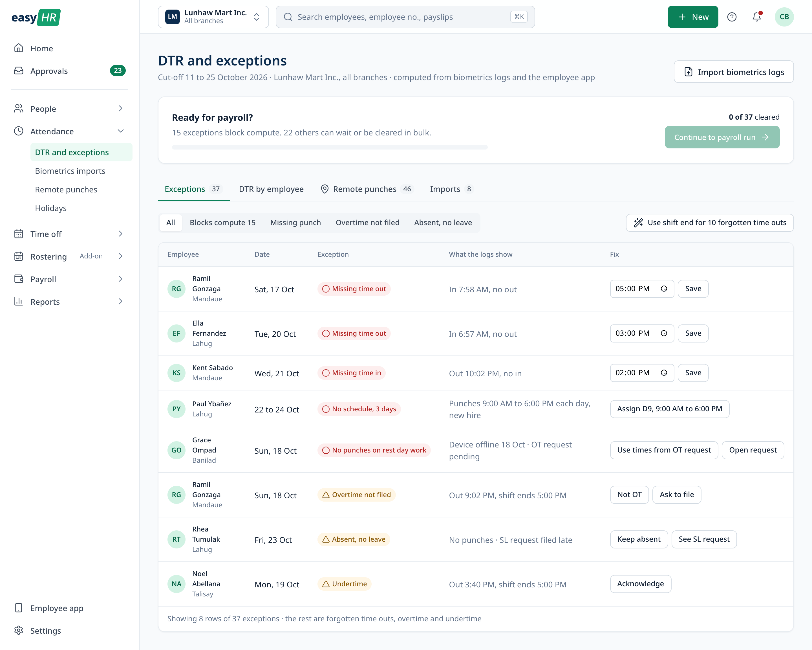Focus the Search employees field
Image resolution: width=812 pixels, height=650 pixels.
[x=405, y=17]
